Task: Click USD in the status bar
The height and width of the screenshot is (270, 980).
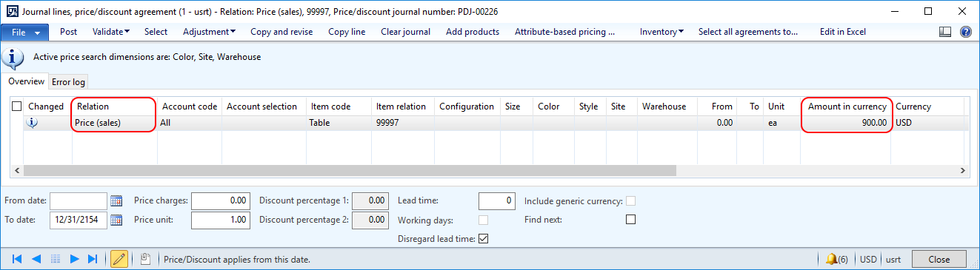Action: [x=868, y=259]
